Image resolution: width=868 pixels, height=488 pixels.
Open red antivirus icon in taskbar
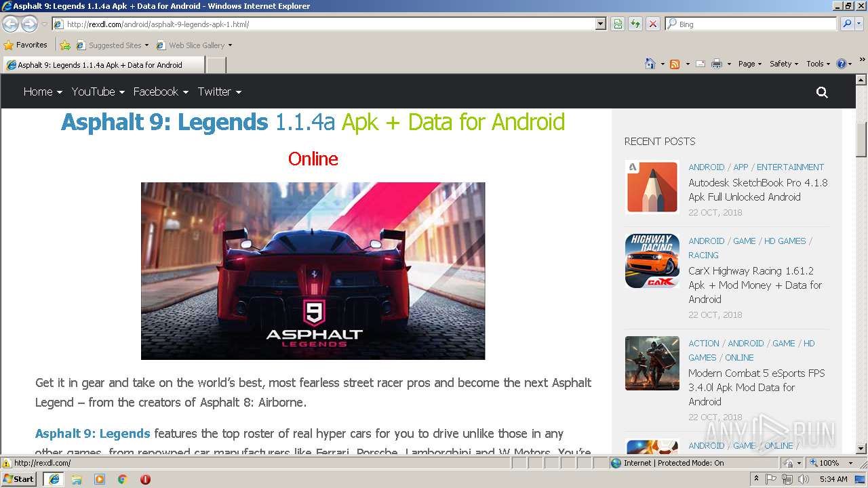(x=145, y=479)
